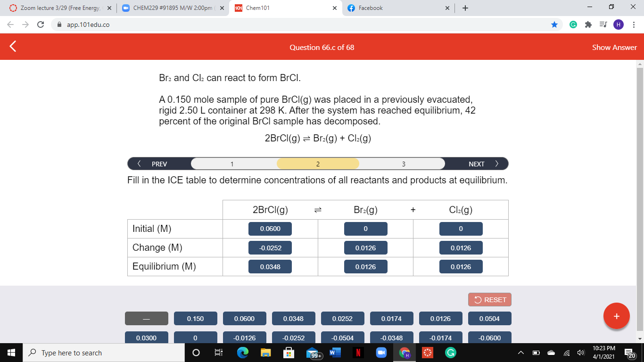Select the 0.0300 answer tile
The width and height of the screenshot is (644, 362).
(x=146, y=337)
